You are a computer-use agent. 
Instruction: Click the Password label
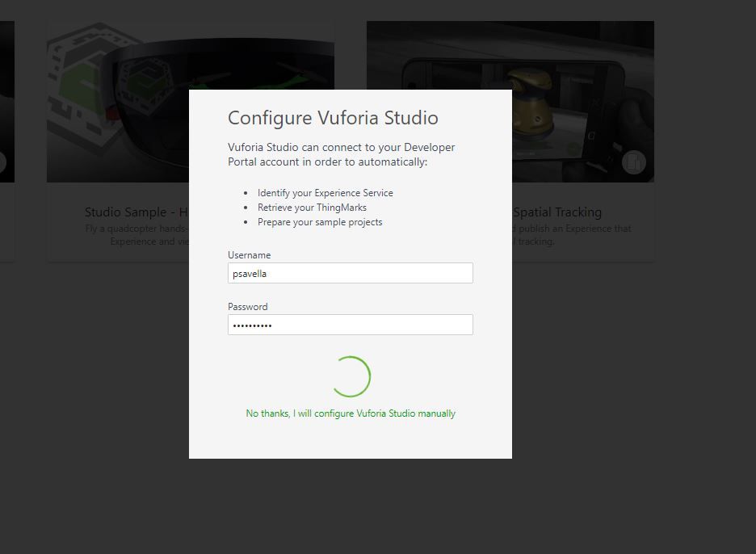click(x=248, y=307)
